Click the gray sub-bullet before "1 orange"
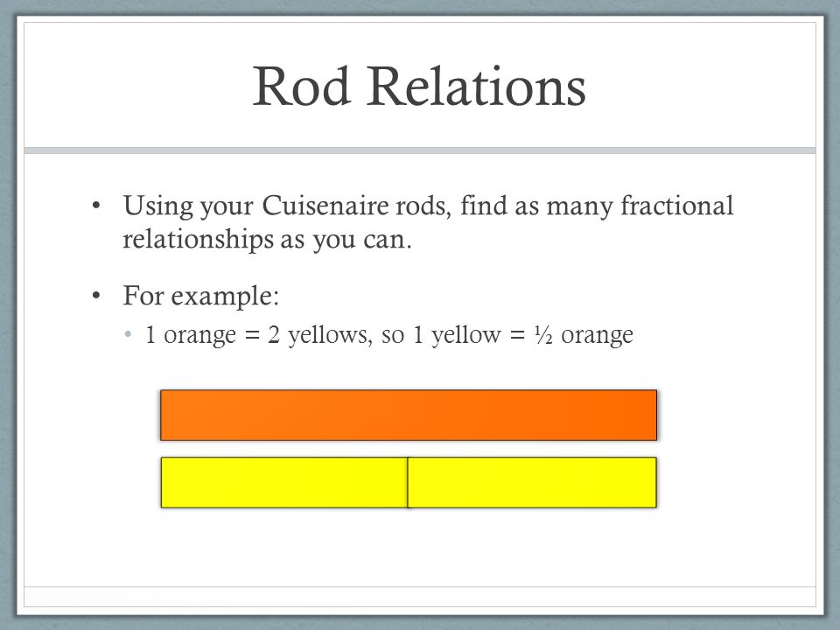The image size is (840, 630). click(x=128, y=335)
